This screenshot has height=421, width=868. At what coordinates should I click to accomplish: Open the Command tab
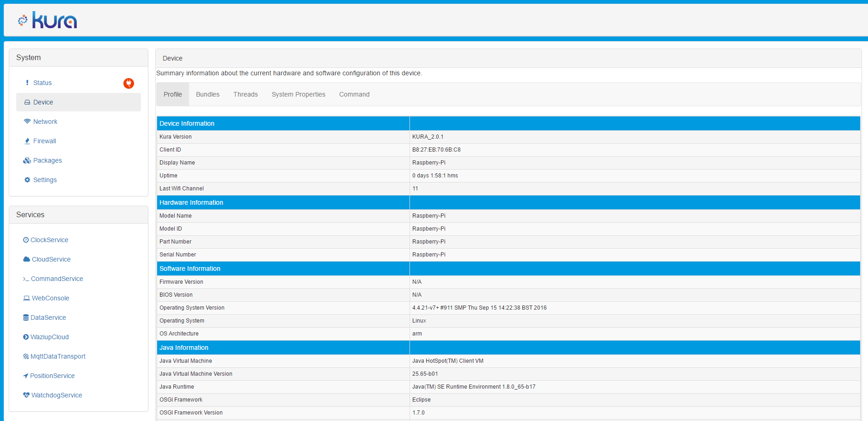355,94
